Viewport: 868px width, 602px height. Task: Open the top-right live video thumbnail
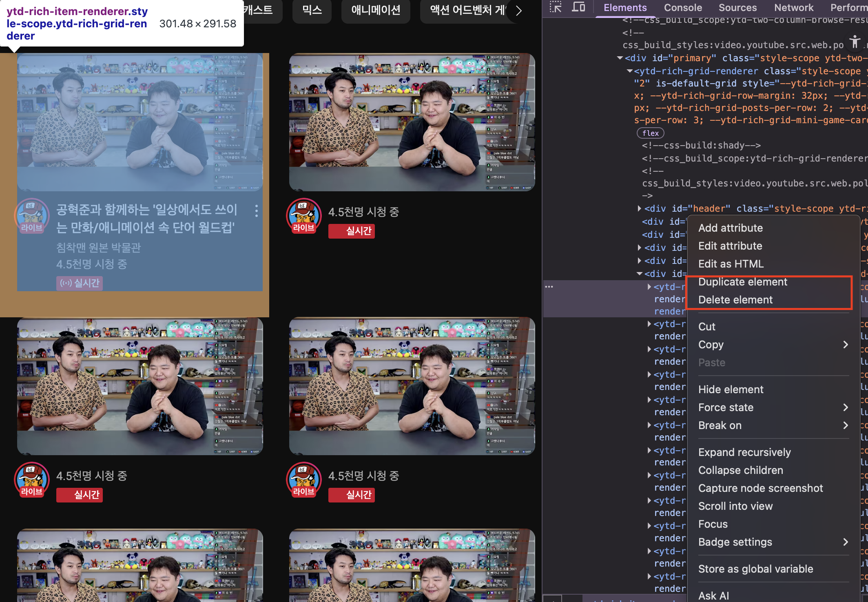pos(412,122)
